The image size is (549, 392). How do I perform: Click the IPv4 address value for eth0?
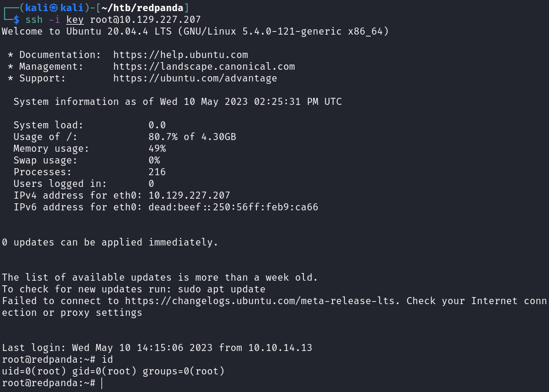pos(189,196)
